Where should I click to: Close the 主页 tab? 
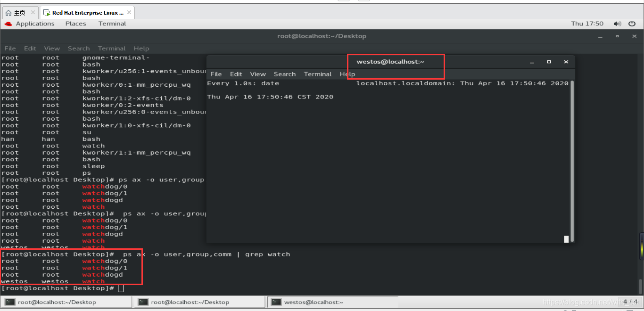pos(33,13)
